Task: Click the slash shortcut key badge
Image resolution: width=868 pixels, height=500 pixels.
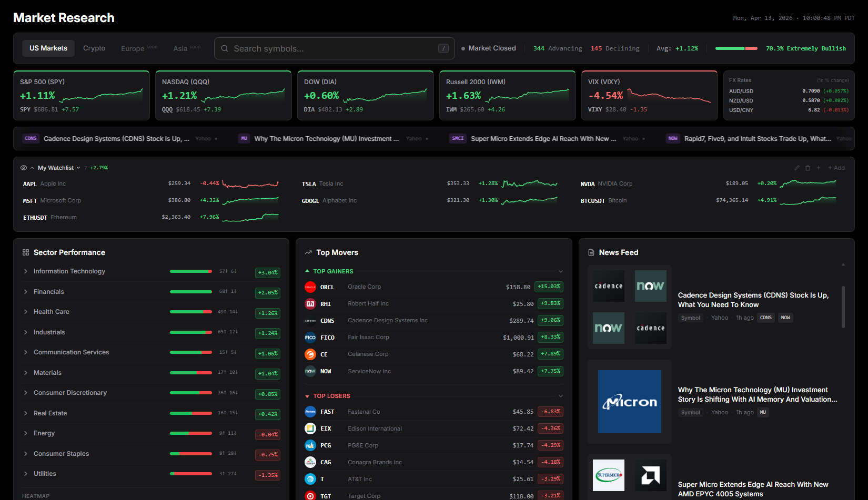Action: tap(443, 48)
